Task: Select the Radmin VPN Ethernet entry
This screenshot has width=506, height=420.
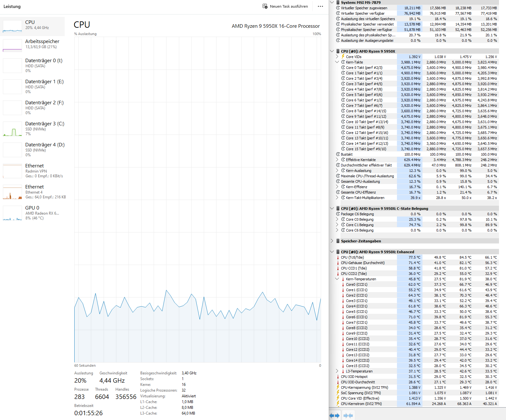Action: click(33, 171)
